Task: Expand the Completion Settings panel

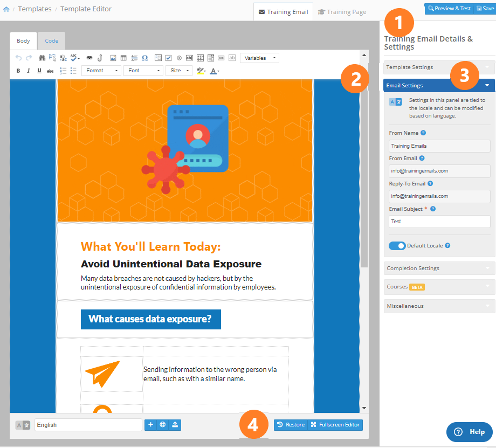Action: (x=439, y=268)
